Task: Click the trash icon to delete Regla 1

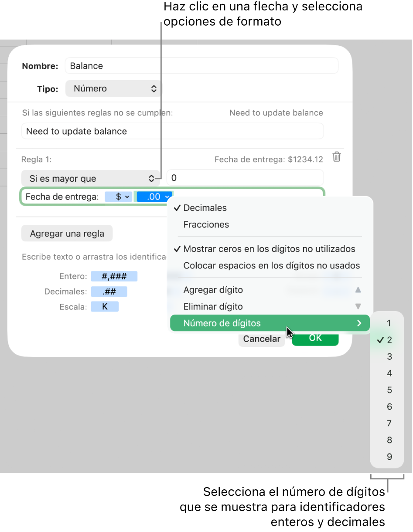Action: 336,157
